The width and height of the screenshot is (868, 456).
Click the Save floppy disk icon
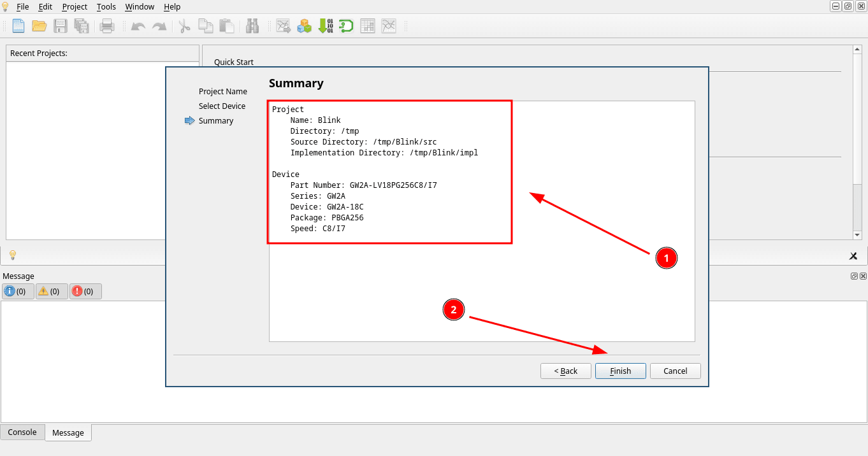(x=61, y=26)
